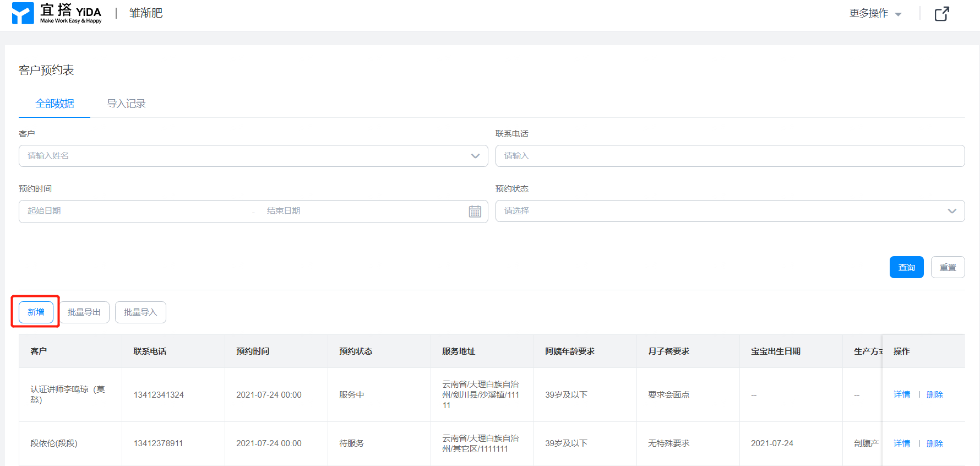This screenshot has height=466, width=980.
Task: Switch to the 全部数据 tab
Action: 55,104
